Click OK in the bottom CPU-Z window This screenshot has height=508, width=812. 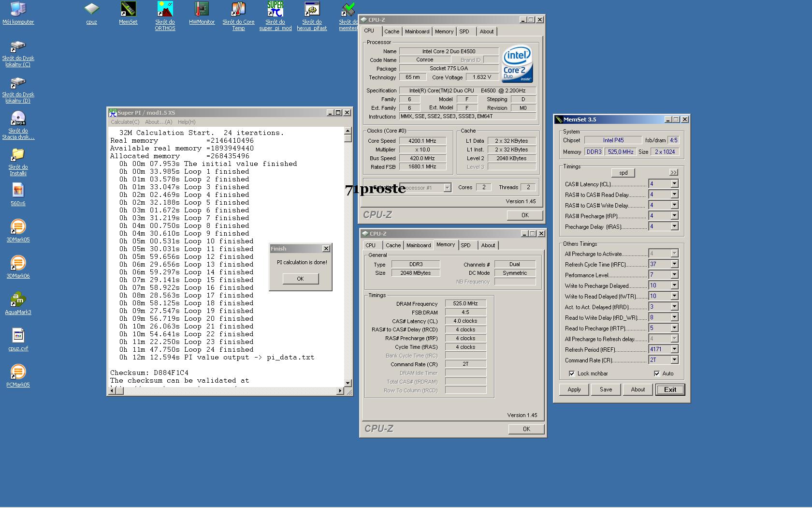click(x=526, y=429)
